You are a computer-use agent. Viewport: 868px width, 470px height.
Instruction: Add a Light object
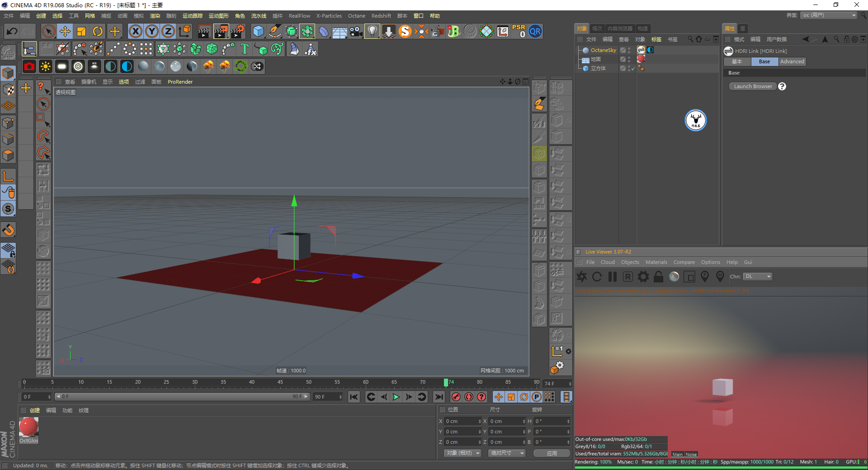372,31
